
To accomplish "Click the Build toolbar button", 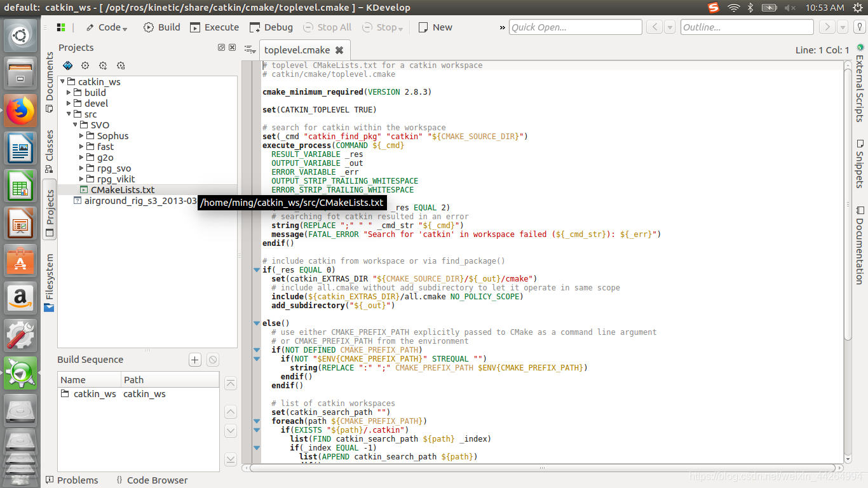I will (x=162, y=27).
